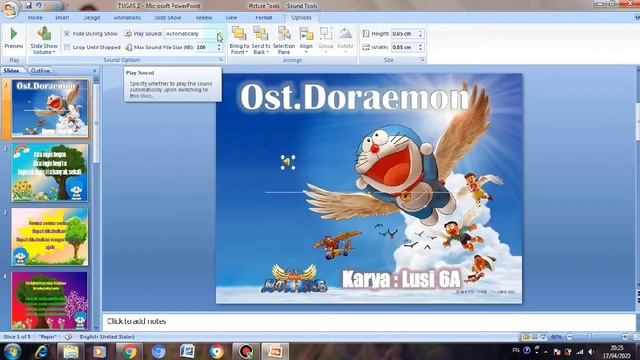Click the Align objects icon
The width and height of the screenshot is (640, 360).
tap(306, 33)
